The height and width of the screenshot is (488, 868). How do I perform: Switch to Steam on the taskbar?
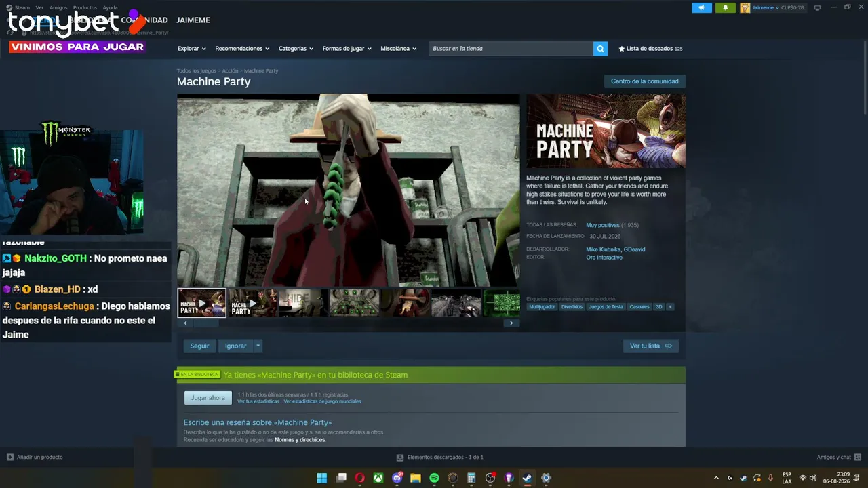(527, 478)
